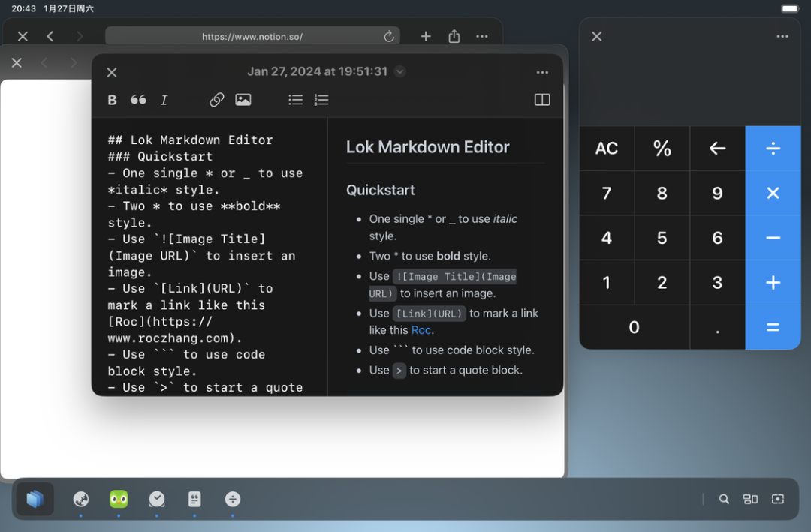The width and height of the screenshot is (811, 532).
Task: Apply italic style in Markdown editor
Action: click(x=164, y=100)
